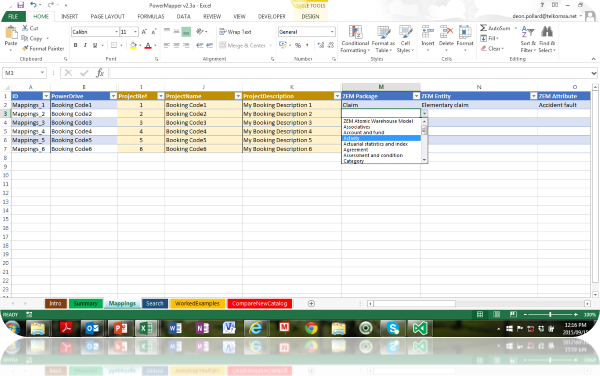Add a new sheet with the plus icon

pos(311,303)
